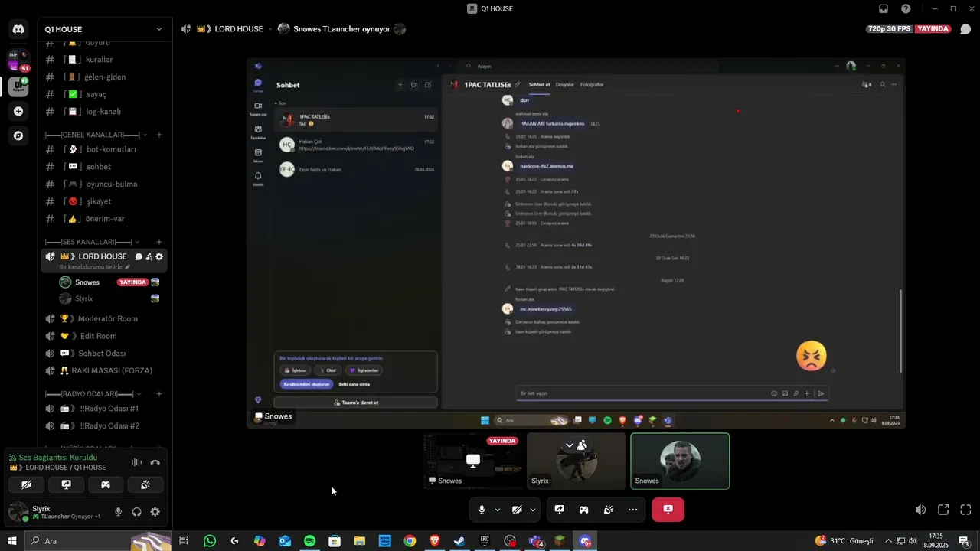This screenshot has width=980, height=551.
Task: Join the Moderatör Room voice channel
Action: click(104, 318)
